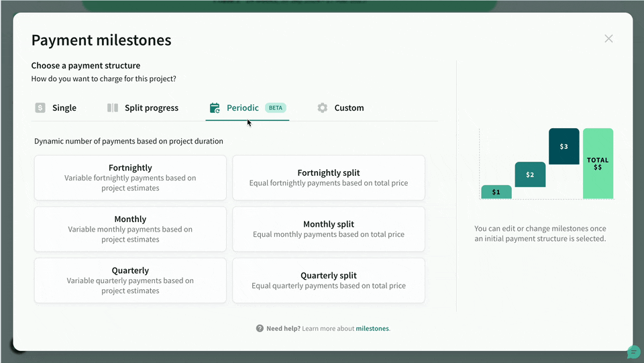Click the calendar icon beside Periodic
The image size is (644, 363).
point(215,108)
